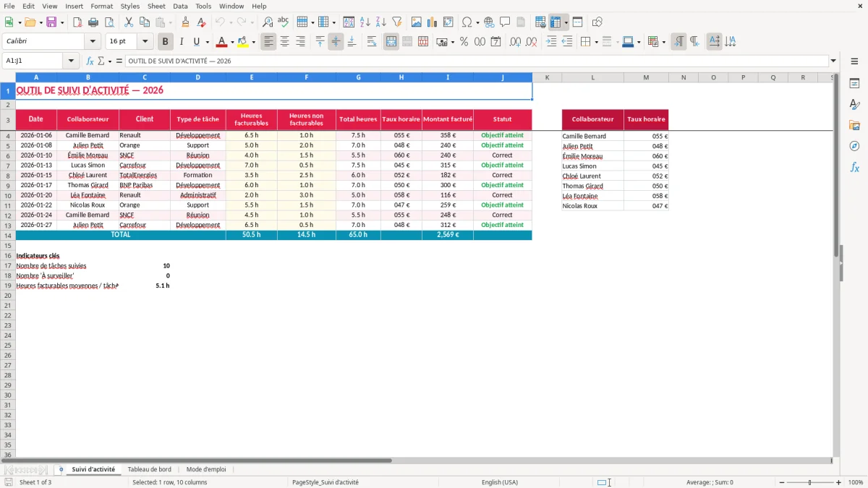Click Increase Indent icon

click(x=551, y=42)
